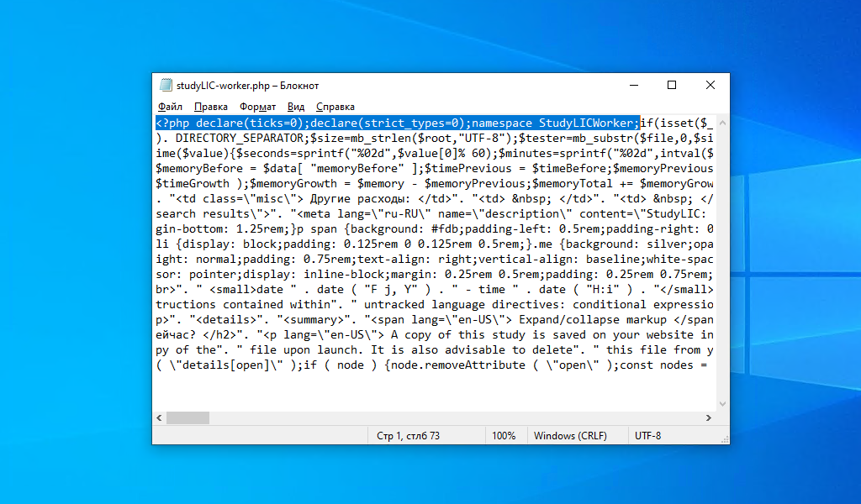The image size is (861, 504).
Task: Click the horizontal scrollbar left arrow
Action: click(159, 417)
